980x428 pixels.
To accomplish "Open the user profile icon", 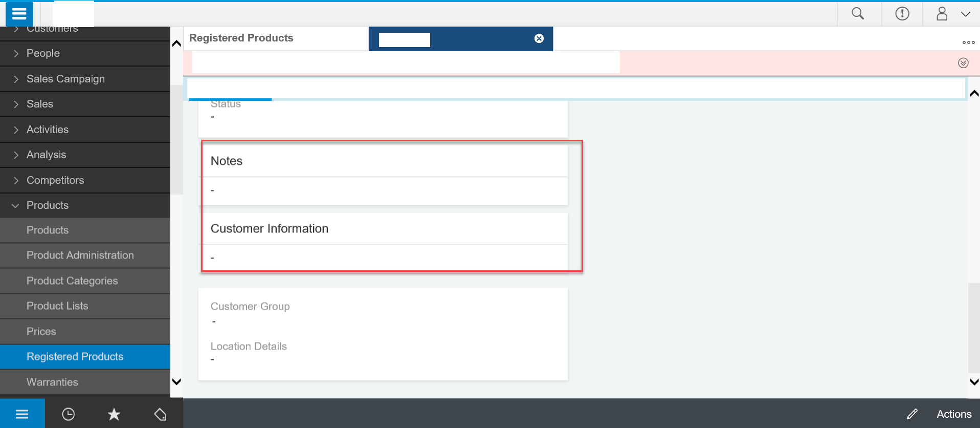I will tap(942, 14).
